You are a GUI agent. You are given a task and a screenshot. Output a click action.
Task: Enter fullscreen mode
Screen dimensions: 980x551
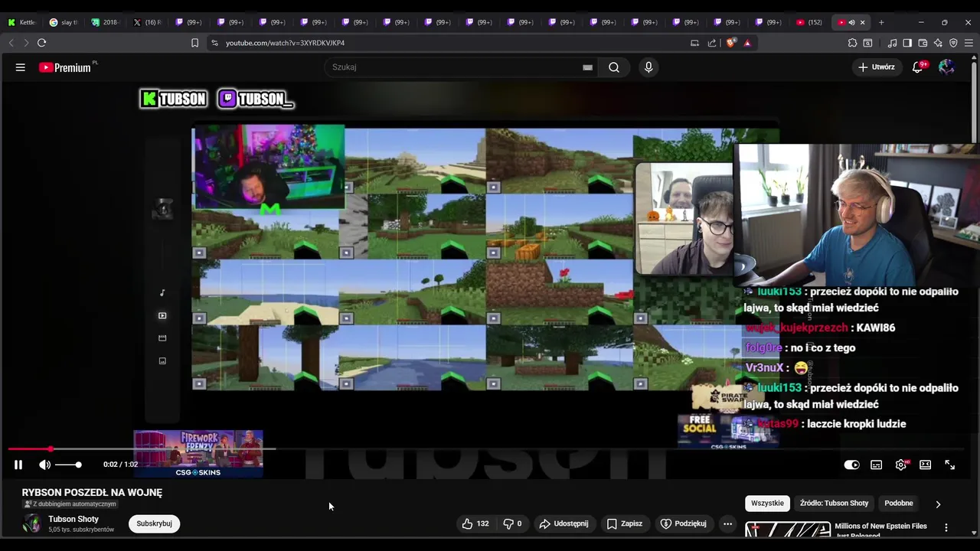point(949,465)
